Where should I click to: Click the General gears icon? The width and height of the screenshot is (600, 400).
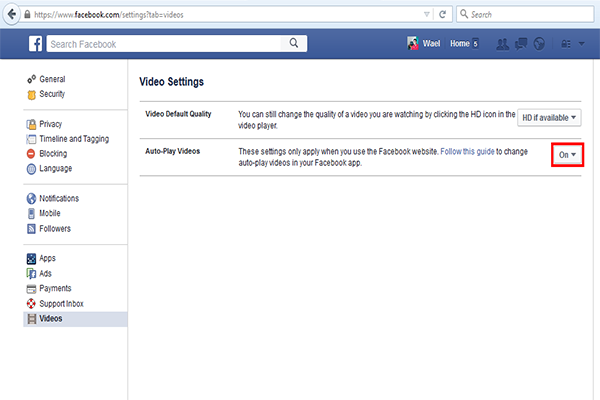point(31,79)
